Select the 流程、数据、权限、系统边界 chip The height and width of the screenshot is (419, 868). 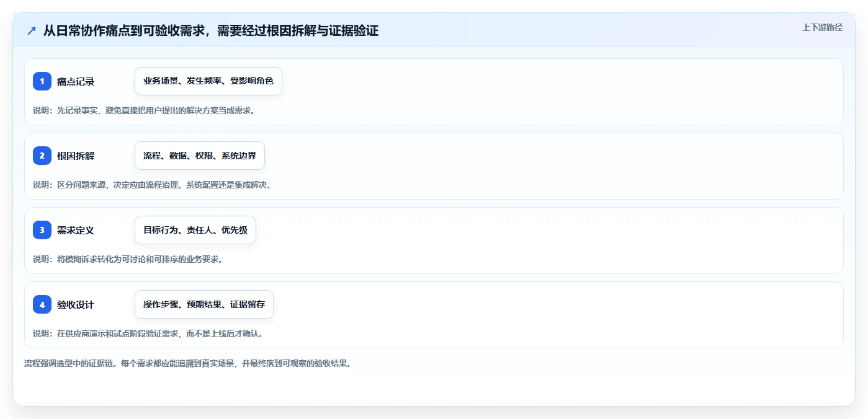[x=200, y=156]
